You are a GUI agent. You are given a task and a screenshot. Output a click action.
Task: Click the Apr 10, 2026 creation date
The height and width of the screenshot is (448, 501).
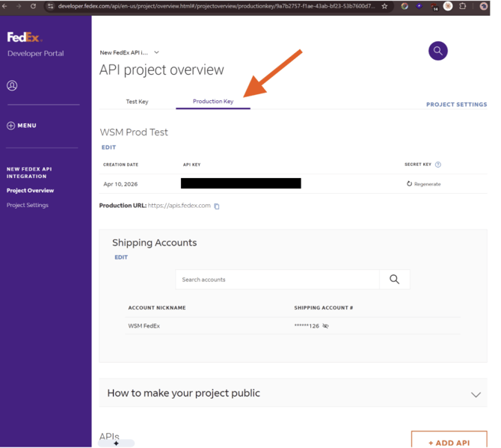click(x=120, y=184)
